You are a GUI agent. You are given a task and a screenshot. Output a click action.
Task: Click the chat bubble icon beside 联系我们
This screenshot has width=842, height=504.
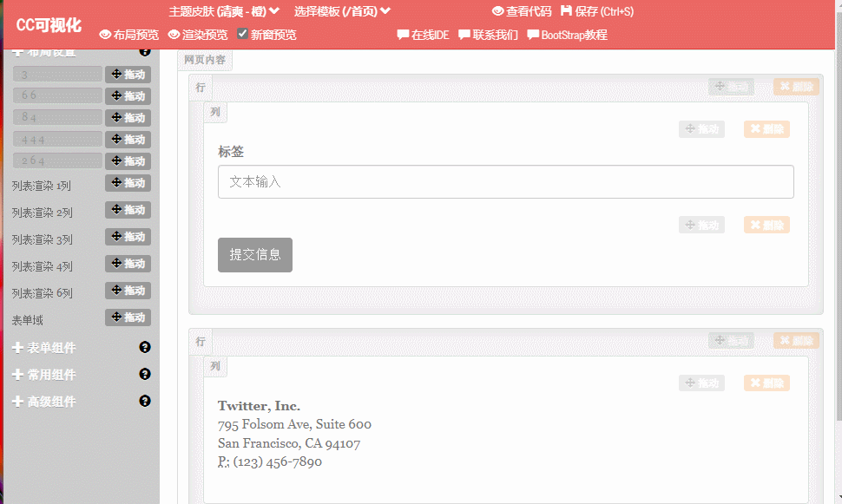tap(464, 35)
